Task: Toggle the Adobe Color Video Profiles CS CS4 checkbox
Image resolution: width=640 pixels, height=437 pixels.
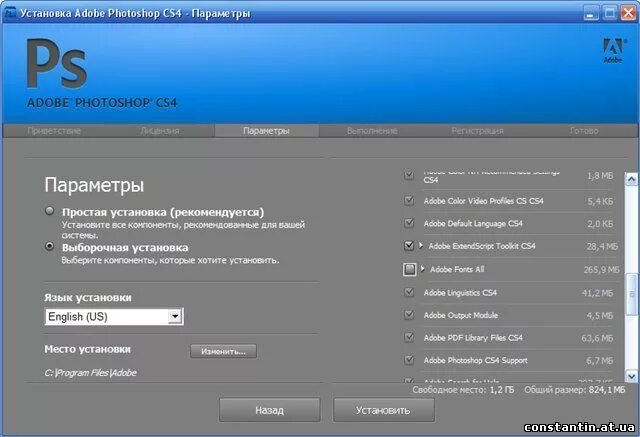Action: tap(409, 200)
